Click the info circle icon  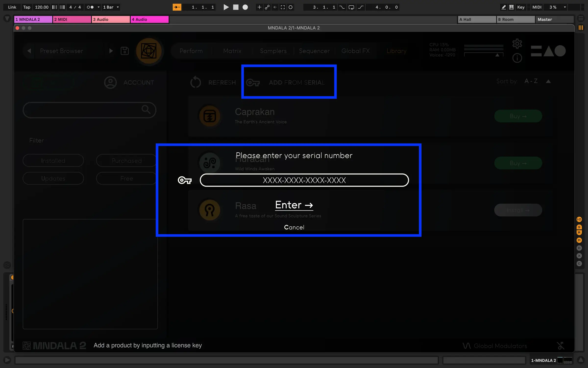click(517, 58)
